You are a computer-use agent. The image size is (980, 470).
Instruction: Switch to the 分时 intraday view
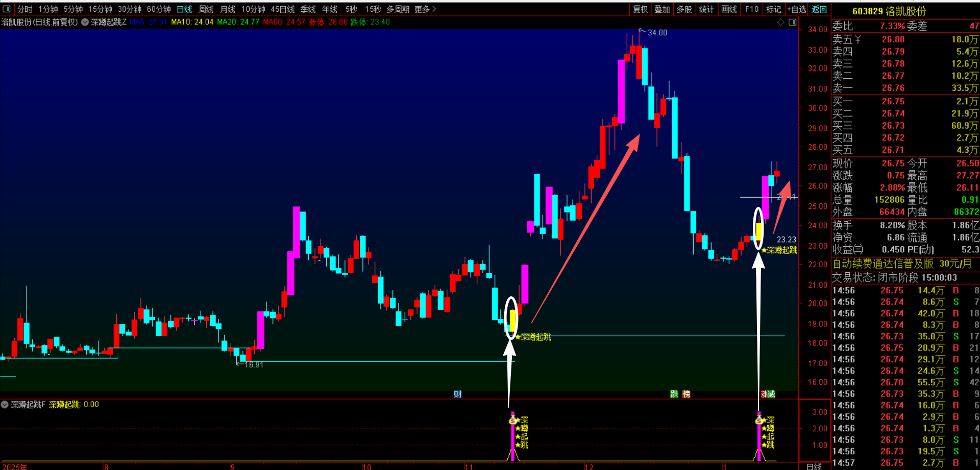tap(24, 9)
